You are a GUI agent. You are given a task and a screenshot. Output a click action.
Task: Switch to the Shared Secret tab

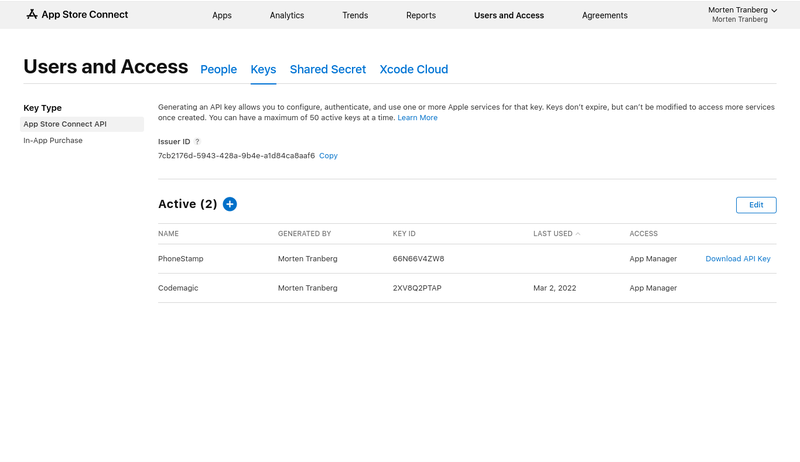(x=328, y=69)
